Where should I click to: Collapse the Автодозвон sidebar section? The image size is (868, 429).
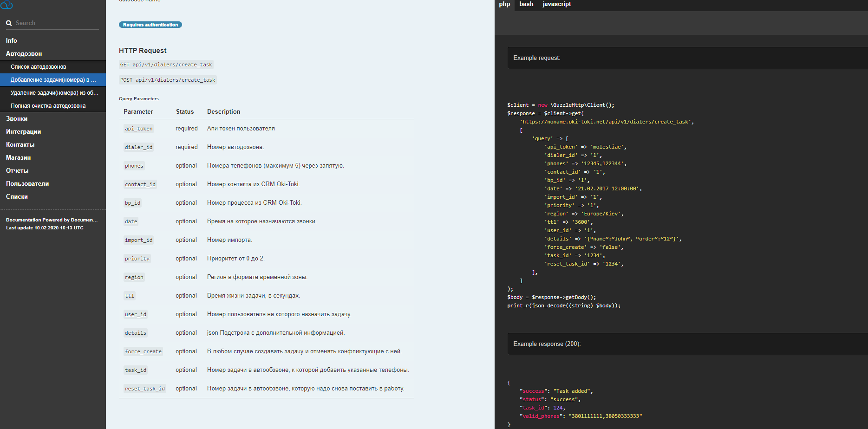[x=24, y=54]
